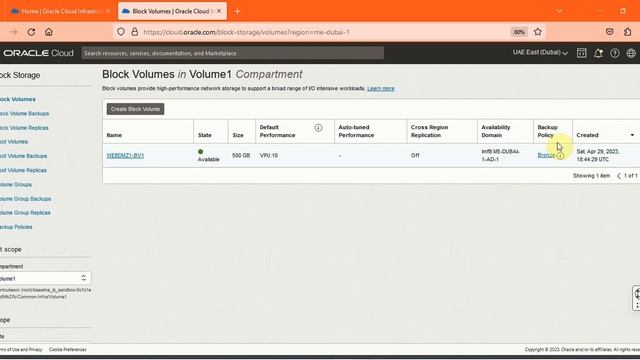Open Boot Volume Replicas in sidebar
Image resolution: width=640 pixels, height=360 pixels.
23,170
